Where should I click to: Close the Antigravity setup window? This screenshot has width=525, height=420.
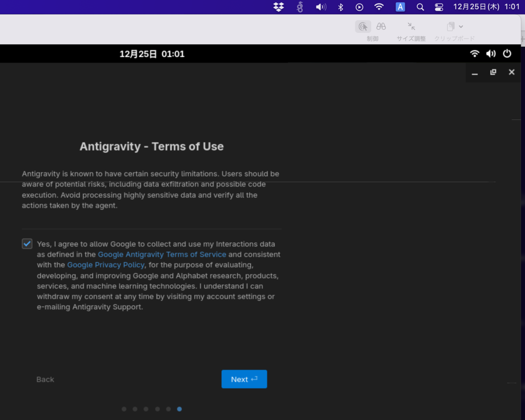[511, 72]
